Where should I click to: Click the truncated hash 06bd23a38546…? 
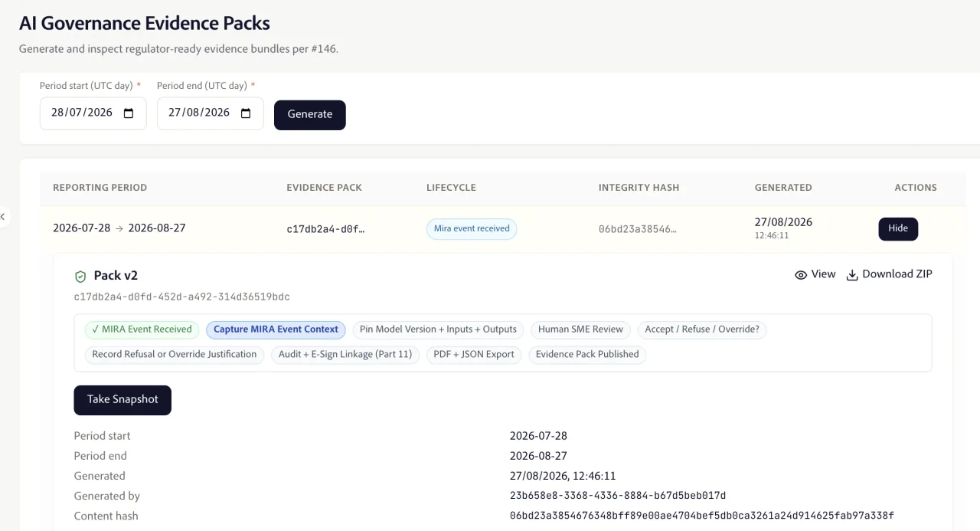coord(638,229)
